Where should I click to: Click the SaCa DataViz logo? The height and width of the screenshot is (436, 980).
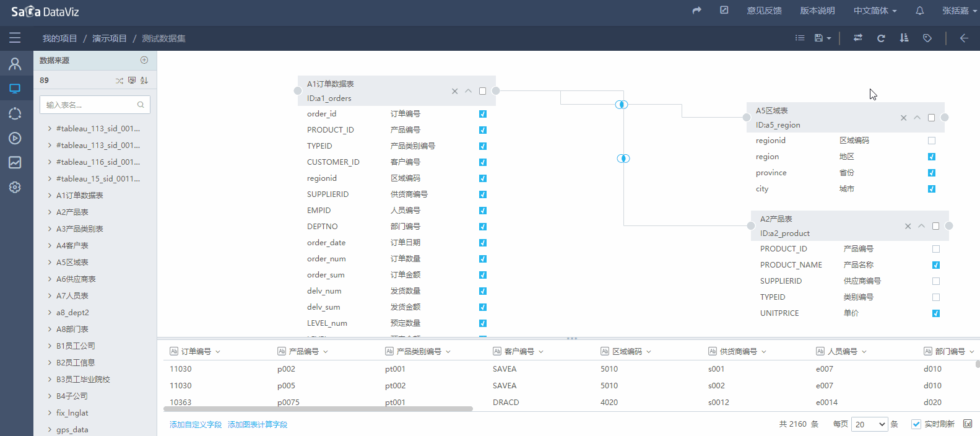(45, 11)
